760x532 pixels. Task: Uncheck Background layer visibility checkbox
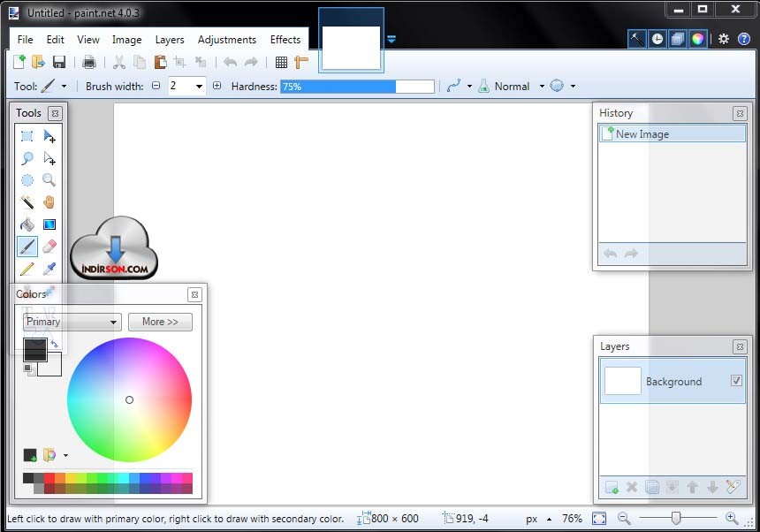tap(736, 381)
